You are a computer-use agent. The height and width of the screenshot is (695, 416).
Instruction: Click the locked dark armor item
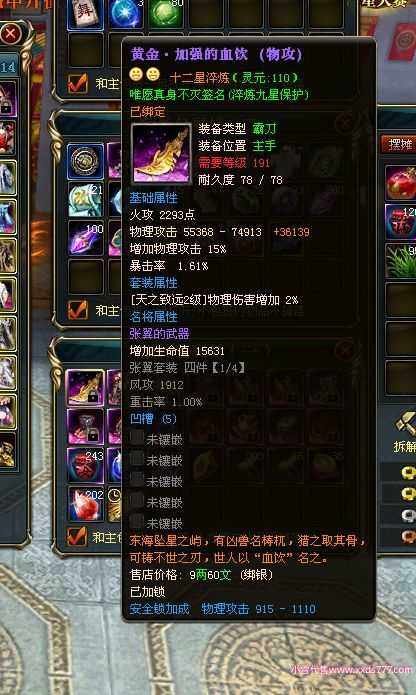click(x=85, y=426)
